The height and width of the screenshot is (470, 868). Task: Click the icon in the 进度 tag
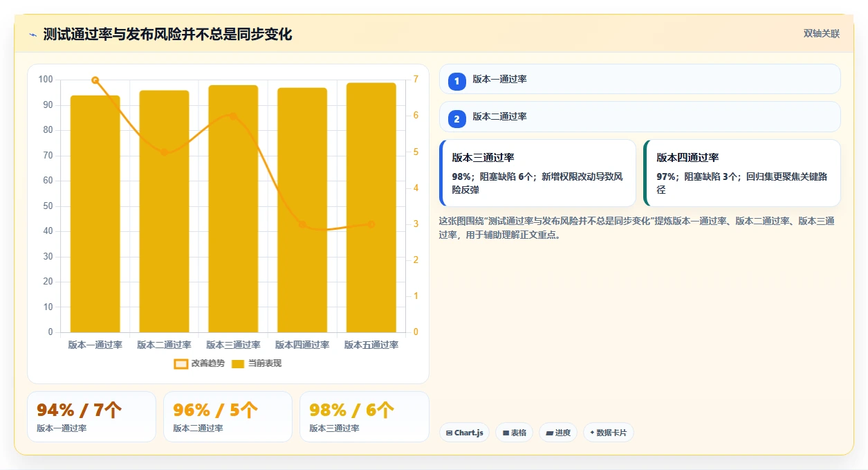[x=549, y=433]
